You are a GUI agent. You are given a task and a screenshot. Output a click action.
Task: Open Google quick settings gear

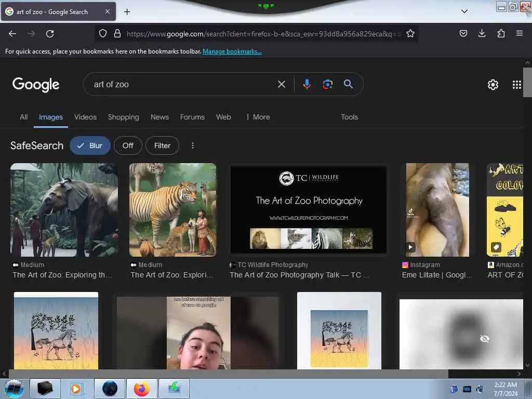point(493,85)
